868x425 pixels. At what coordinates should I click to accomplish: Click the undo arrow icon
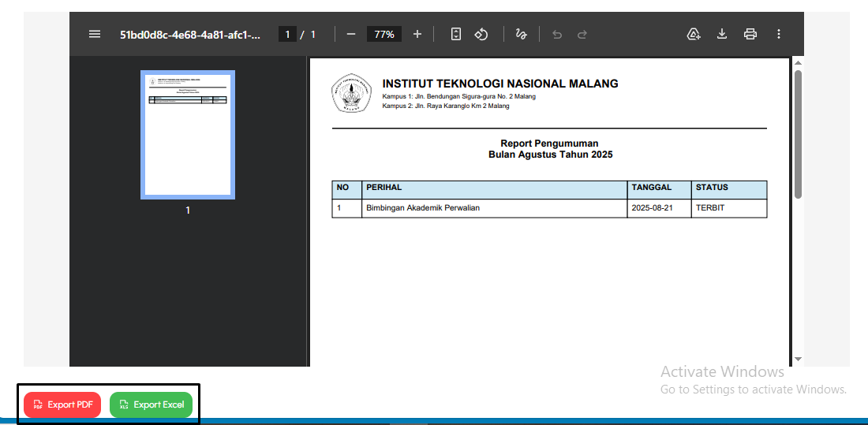click(557, 35)
